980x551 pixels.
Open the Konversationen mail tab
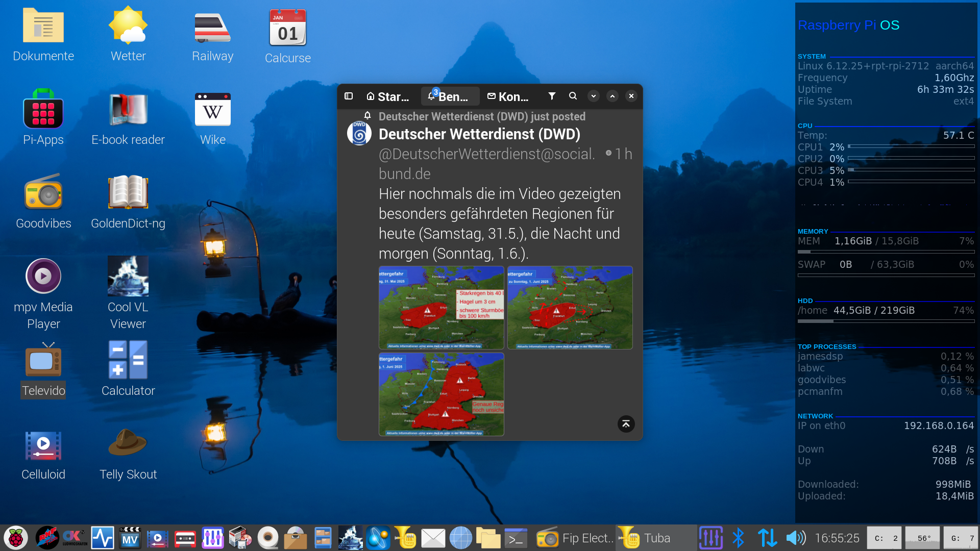pyautogui.click(x=508, y=96)
